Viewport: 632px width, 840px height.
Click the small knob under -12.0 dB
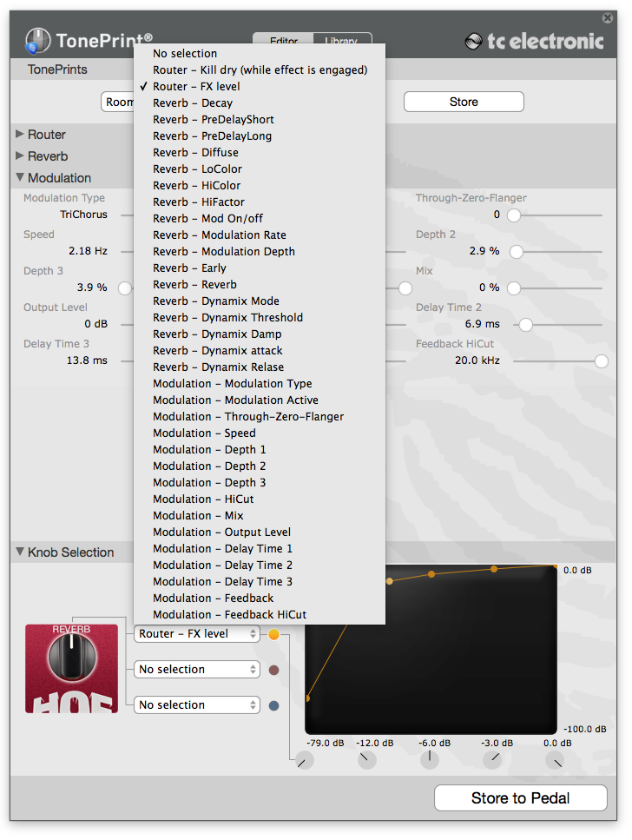367,760
